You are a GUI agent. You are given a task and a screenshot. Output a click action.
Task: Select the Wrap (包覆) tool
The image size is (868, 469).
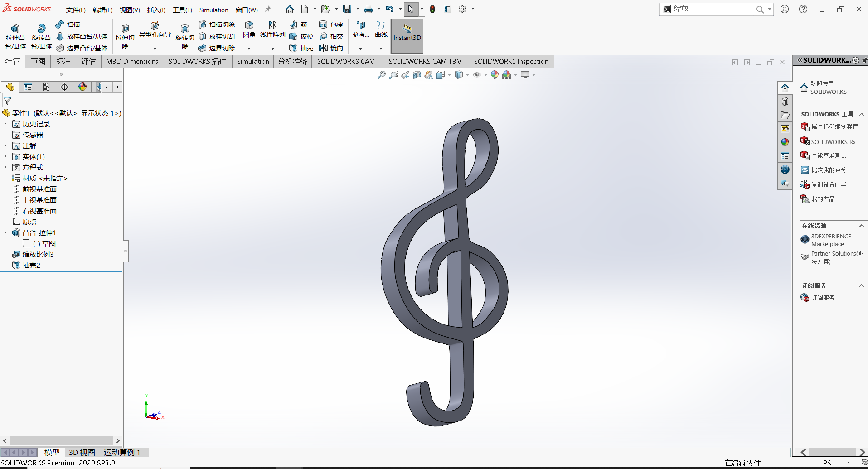pos(331,24)
